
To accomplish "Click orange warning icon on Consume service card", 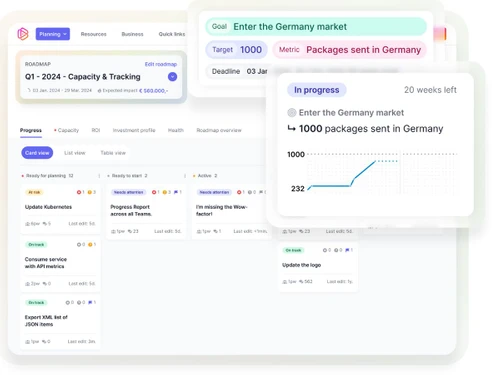I will [90, 245].
